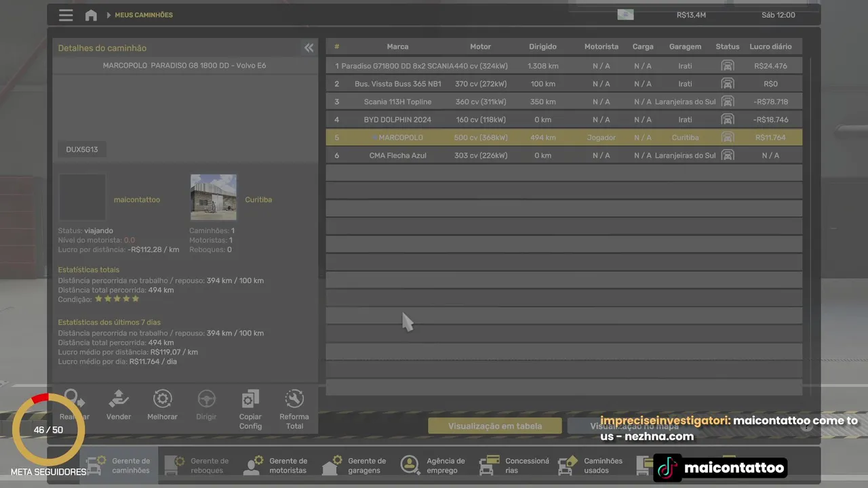Open the Curitiba garage link

click(x=258, y=200)
